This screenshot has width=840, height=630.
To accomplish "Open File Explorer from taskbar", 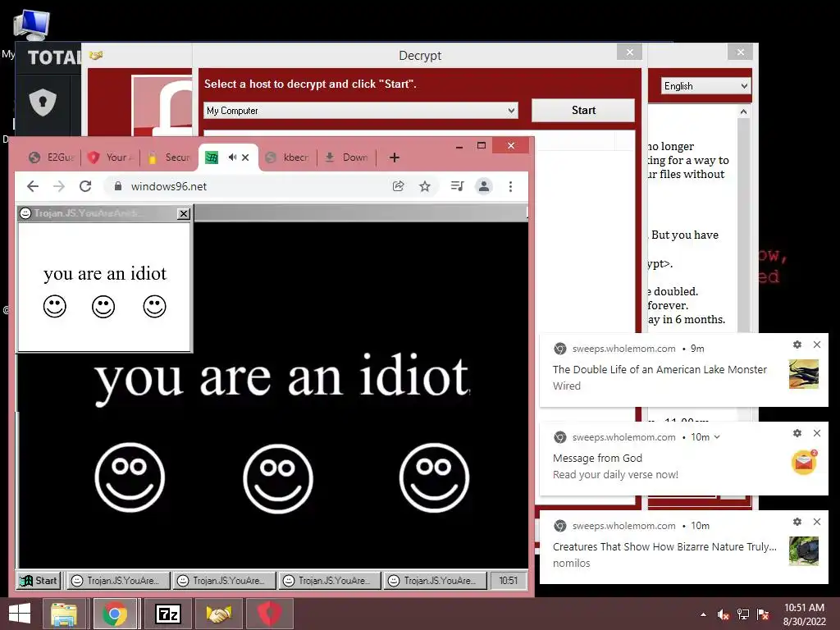I will [64, 614].
